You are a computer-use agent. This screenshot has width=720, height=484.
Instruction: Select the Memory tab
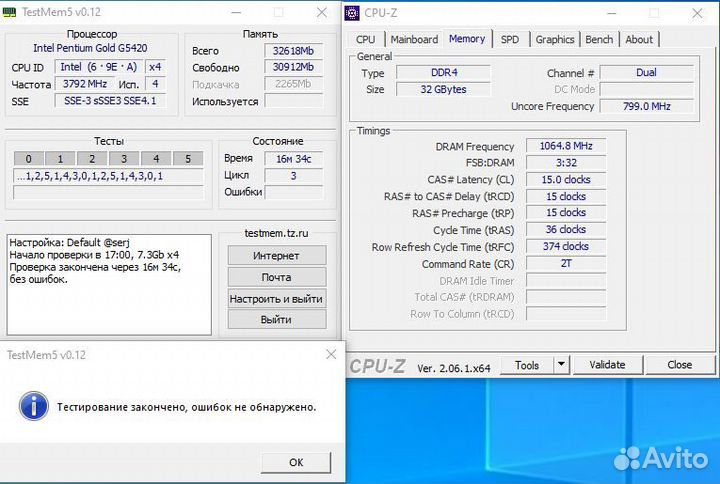467,39
